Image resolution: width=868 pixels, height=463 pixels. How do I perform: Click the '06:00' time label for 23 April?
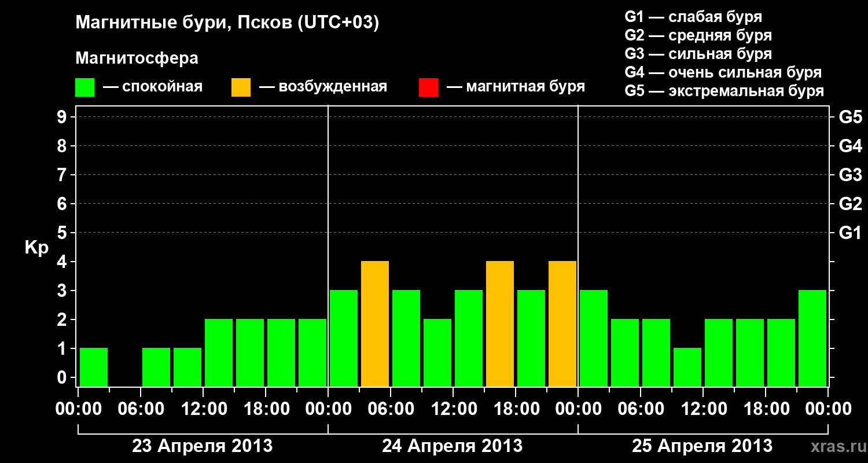click(141, 409)
